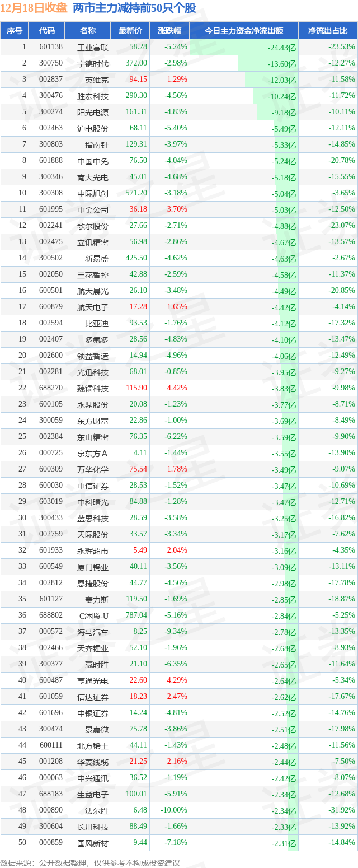Select stock name 光迅科技

[93, 372]
